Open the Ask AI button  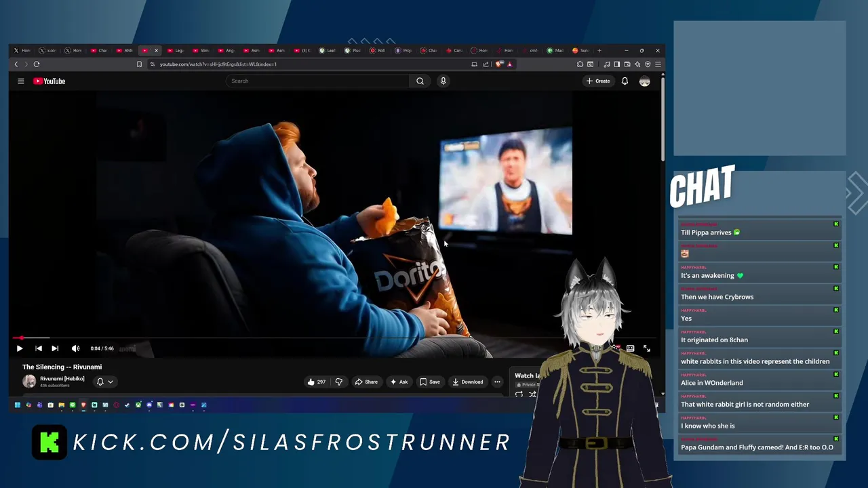[399, 382]
